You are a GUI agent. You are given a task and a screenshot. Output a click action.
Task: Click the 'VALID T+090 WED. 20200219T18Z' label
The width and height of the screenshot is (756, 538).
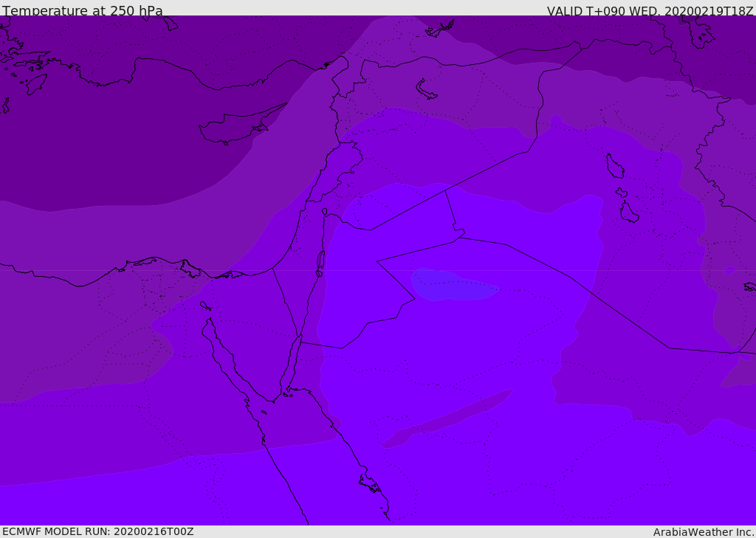[650, 10]
